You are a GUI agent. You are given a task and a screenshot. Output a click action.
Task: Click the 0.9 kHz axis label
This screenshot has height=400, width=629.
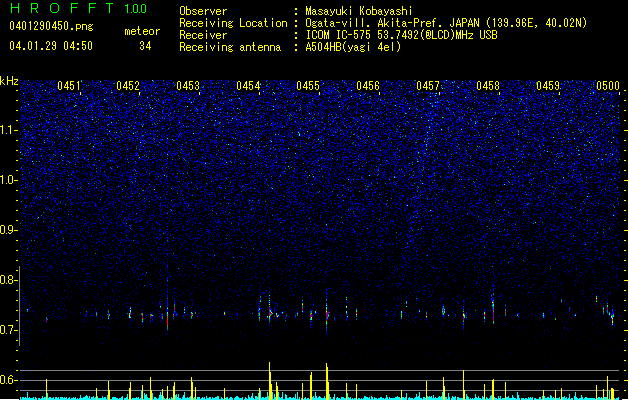(x=9, y=230)
